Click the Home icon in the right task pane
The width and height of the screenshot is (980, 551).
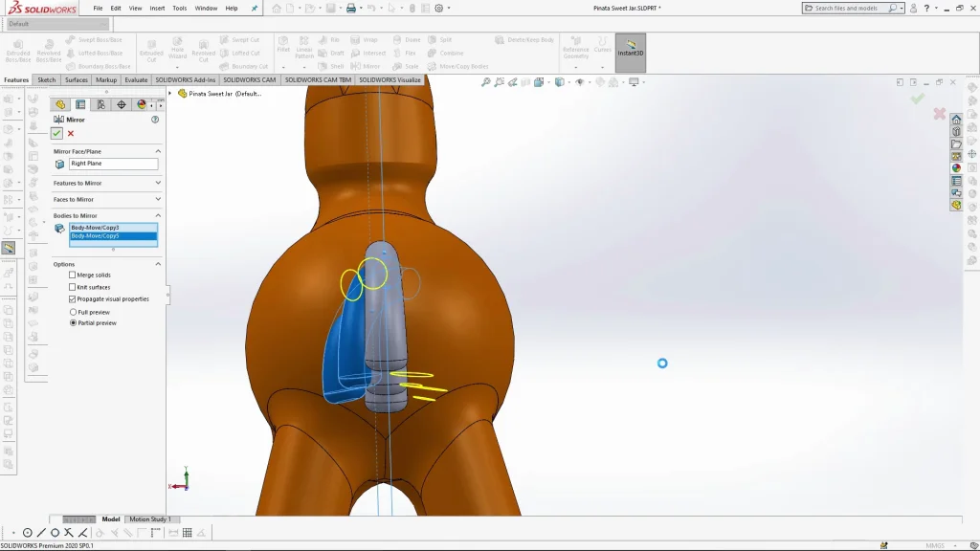click(x=956, y=120)
